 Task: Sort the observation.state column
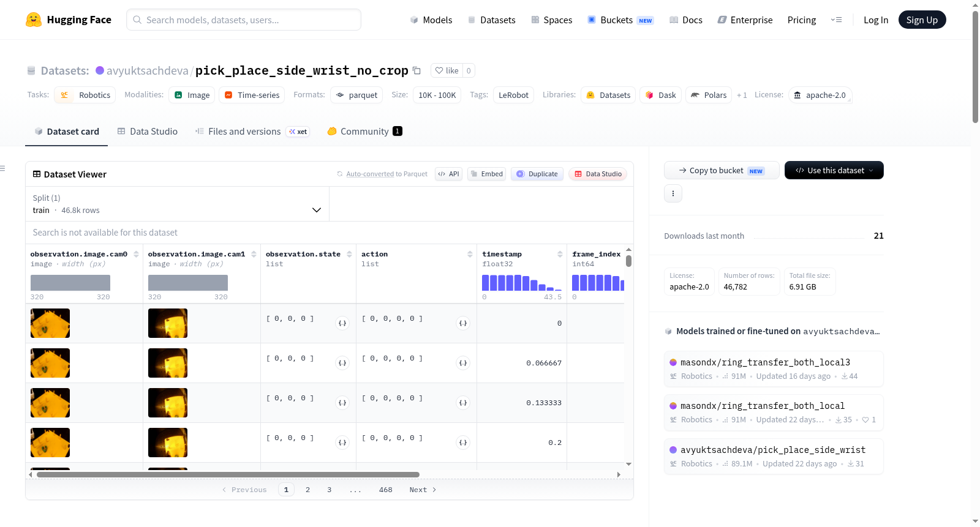349,254
